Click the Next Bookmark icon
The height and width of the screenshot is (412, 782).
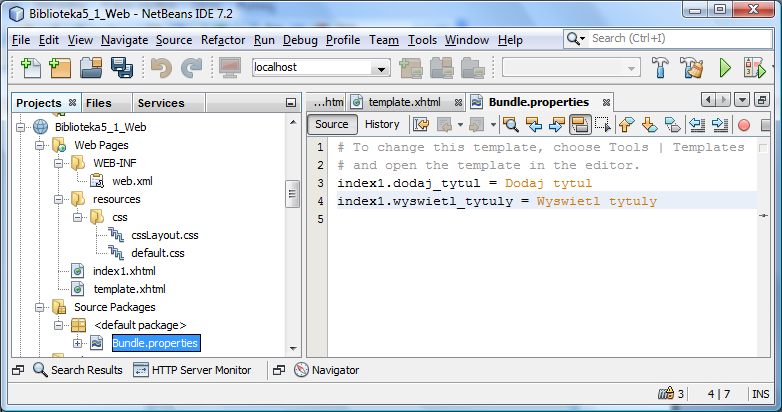pos(649,124)
